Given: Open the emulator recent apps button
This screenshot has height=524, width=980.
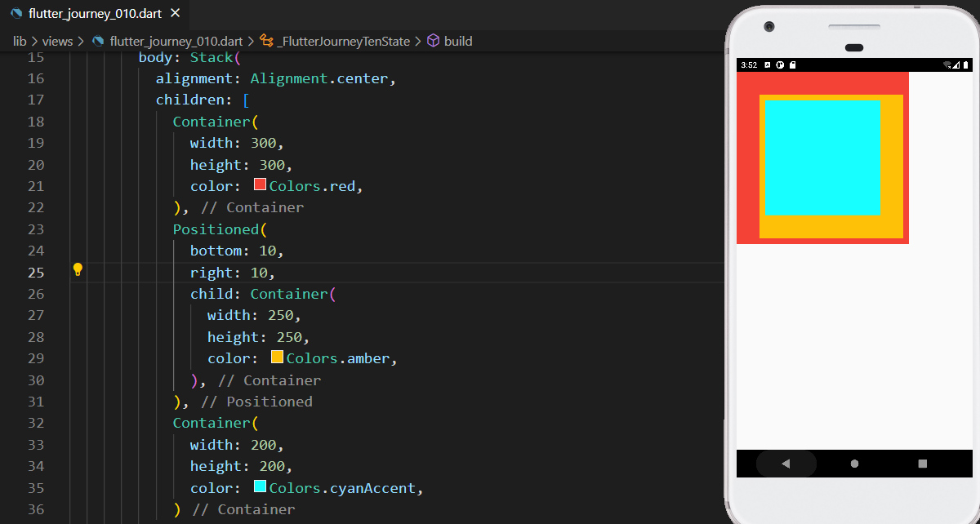Looking at the screenshot, I should pos(921,463).
